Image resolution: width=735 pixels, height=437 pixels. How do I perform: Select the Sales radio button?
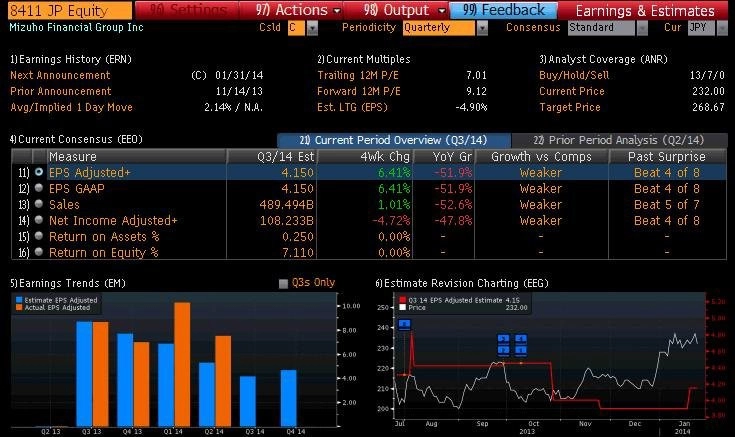[39, 204]
